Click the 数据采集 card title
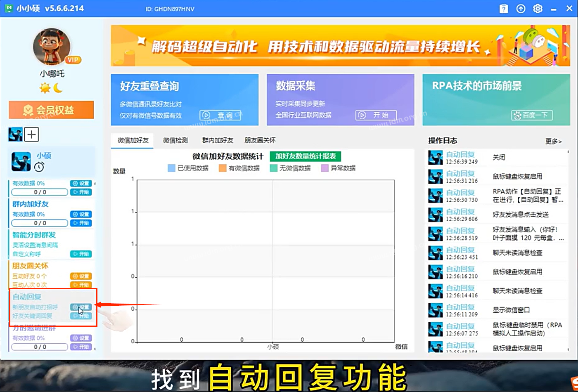Viewport: 578px width, 392px height. pyautogui.click(x=296, y=86)
